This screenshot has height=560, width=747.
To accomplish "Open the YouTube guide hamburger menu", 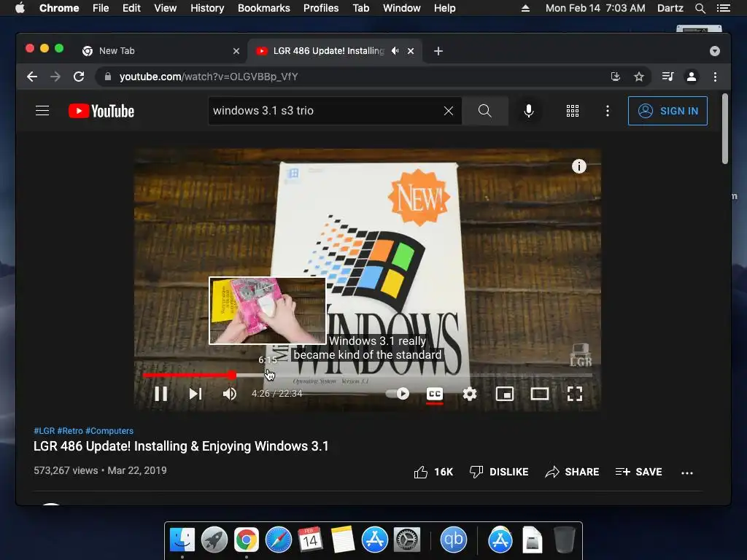I will click(x=42, y=111).
